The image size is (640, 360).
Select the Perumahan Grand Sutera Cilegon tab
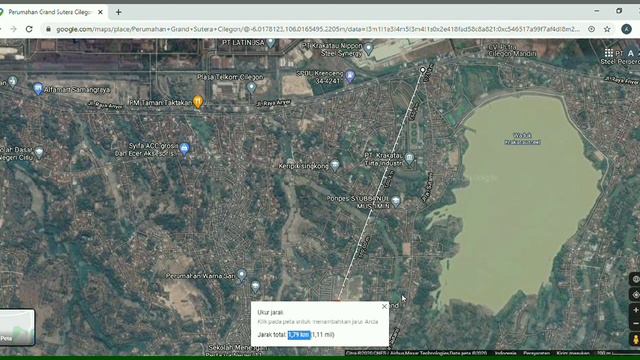click(50, 12)
